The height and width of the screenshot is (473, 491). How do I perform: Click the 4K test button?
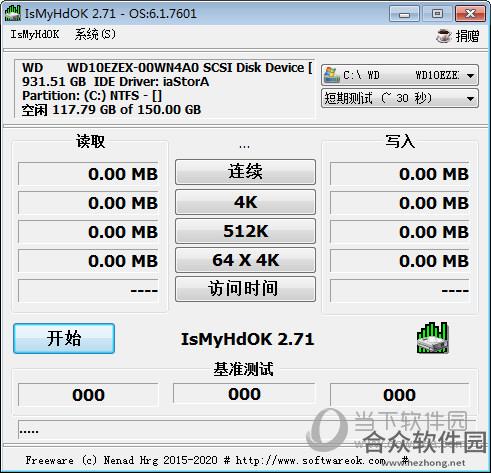(x=245, y=202)
